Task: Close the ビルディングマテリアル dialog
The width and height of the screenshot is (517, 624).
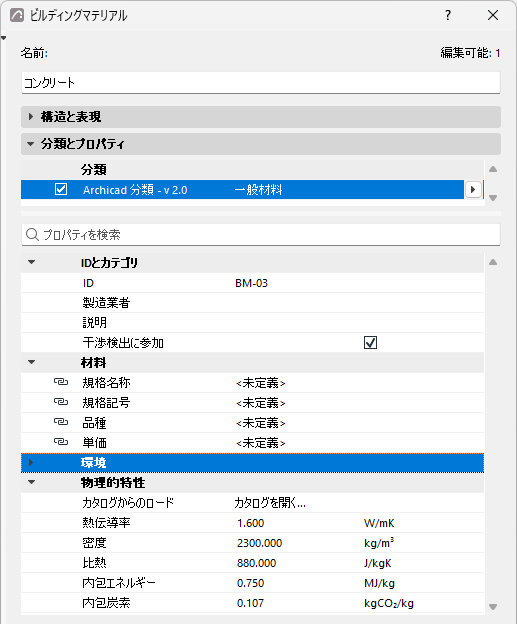Action: [493, 15]
